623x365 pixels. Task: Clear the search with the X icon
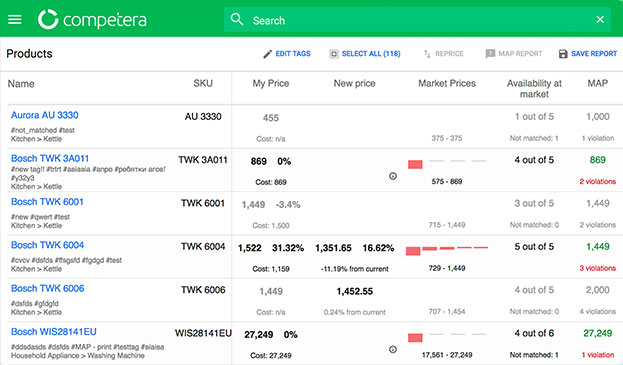tap(600, 19)
